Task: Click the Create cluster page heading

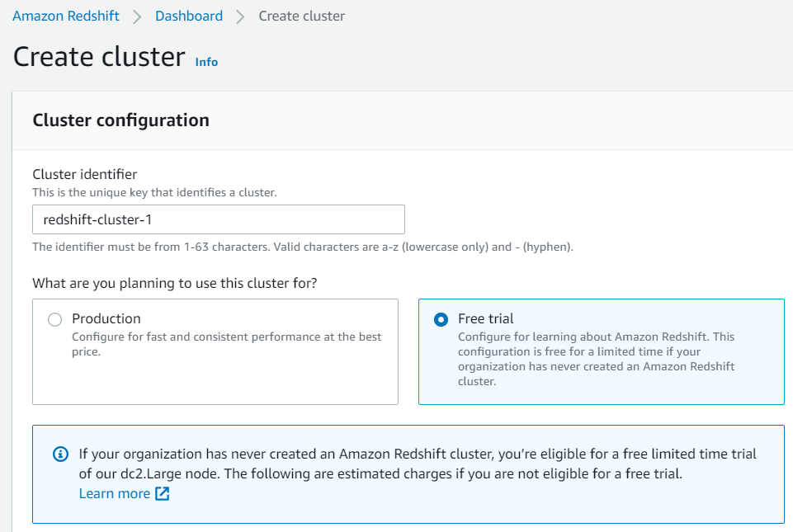Action: tap(99, 57)
